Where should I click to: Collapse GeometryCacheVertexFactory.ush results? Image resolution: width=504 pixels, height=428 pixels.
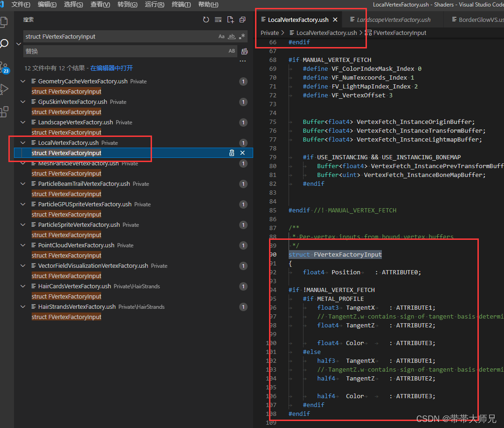click(23, 81)
